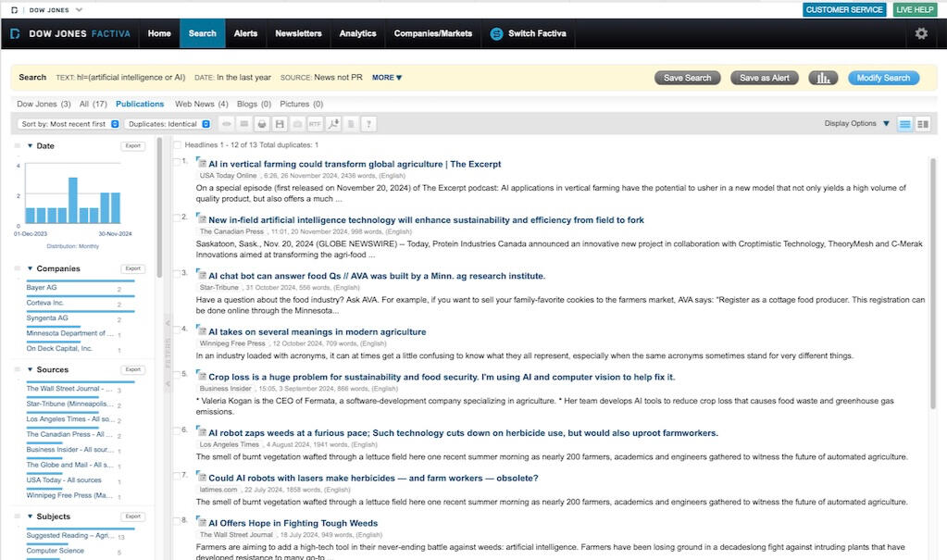This screenshot has height=560, width=947.
Task: Click the PDF download icon
Action: [333, 124]
